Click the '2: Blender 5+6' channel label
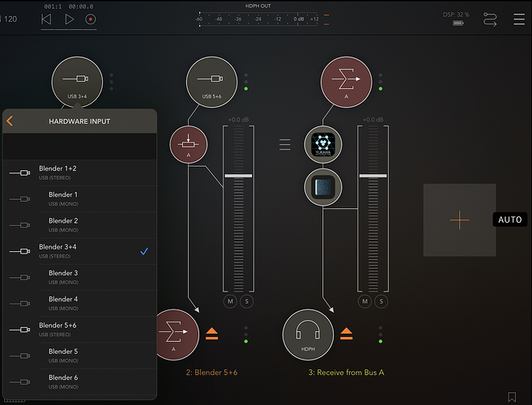This screenshot has height=405, width=532. [211, 373]
